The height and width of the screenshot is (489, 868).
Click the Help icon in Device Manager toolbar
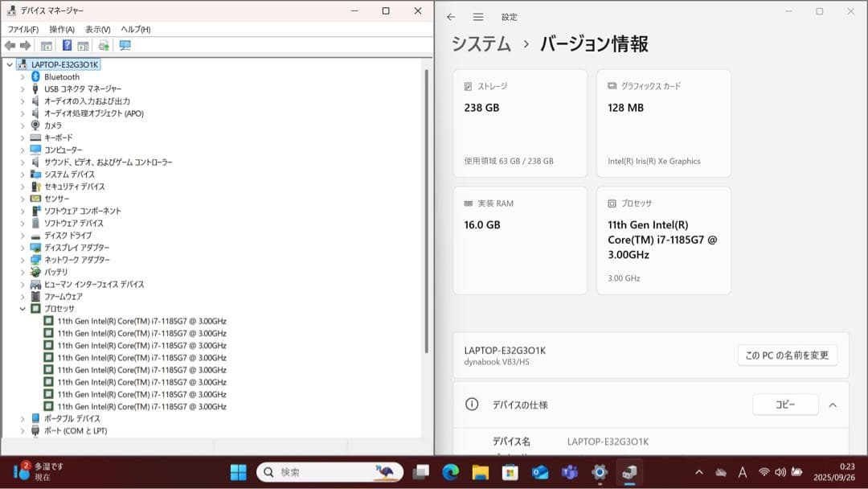tap(67, 45)
